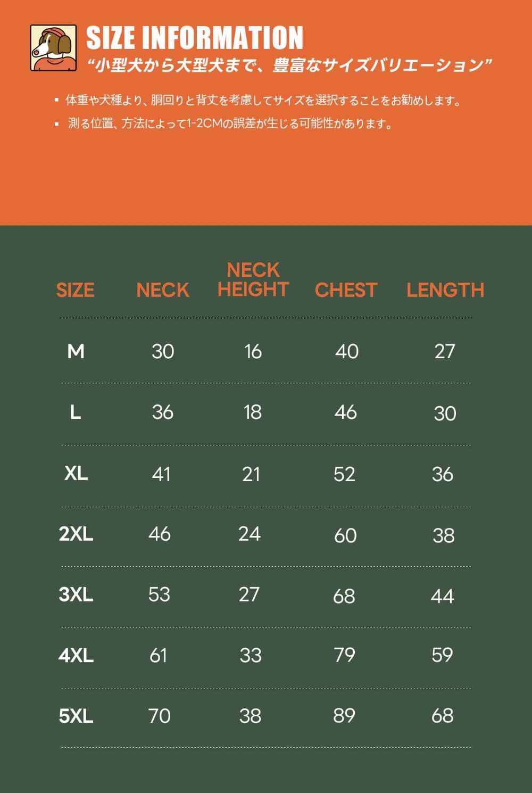Select the XL size row label
532x793 pixels.
76,473
